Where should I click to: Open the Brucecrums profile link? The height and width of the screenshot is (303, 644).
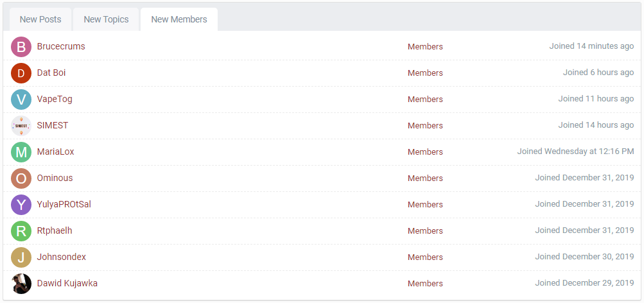(x=61, y=46)
